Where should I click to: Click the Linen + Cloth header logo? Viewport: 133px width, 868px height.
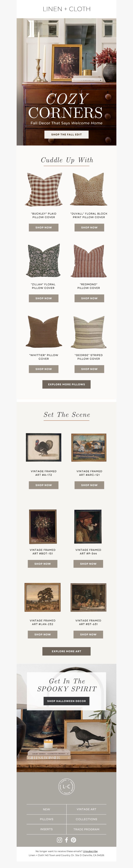[66, 9]
